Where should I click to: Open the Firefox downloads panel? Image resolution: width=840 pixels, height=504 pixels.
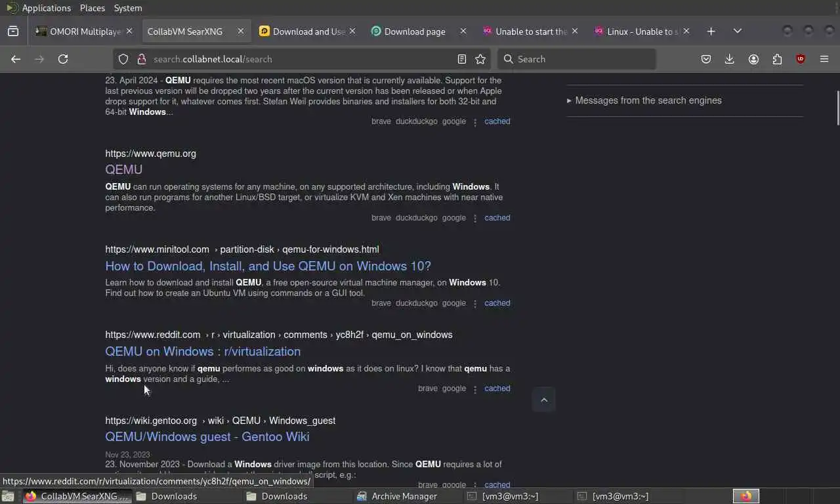click(730, 59)
